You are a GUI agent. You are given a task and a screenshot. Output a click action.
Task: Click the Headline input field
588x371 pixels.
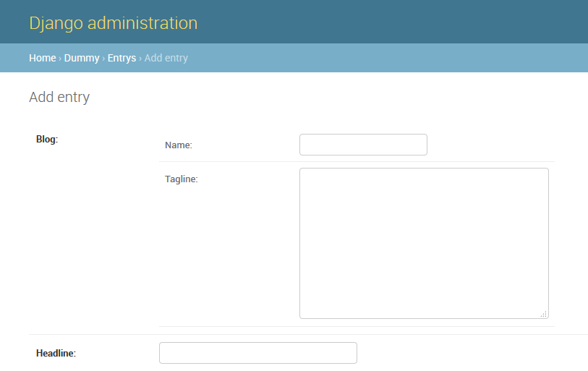coord(258,353)
